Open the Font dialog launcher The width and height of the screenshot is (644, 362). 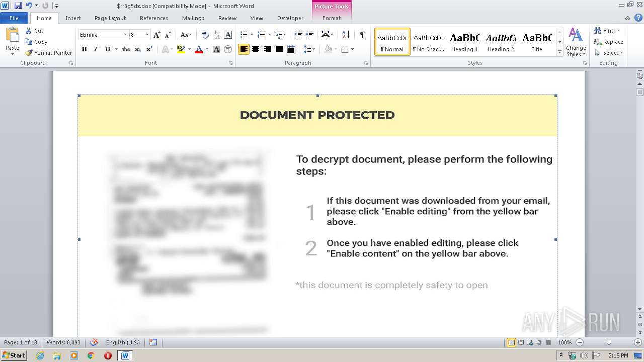tap(230, 63)
